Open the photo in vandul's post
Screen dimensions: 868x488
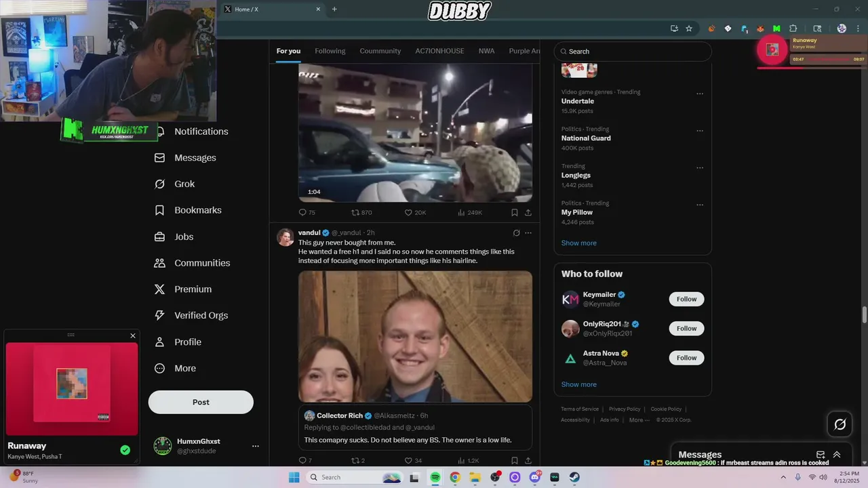pyautogui.click(x=415, y=337)
